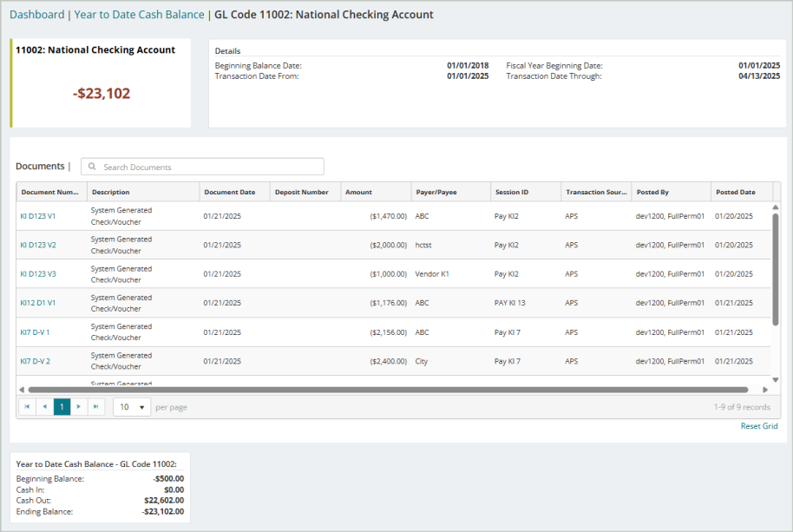Jump to last page of documents grid
Viewport: 793px width, 532px height.
pyautogui.click(x=96, y=407)
